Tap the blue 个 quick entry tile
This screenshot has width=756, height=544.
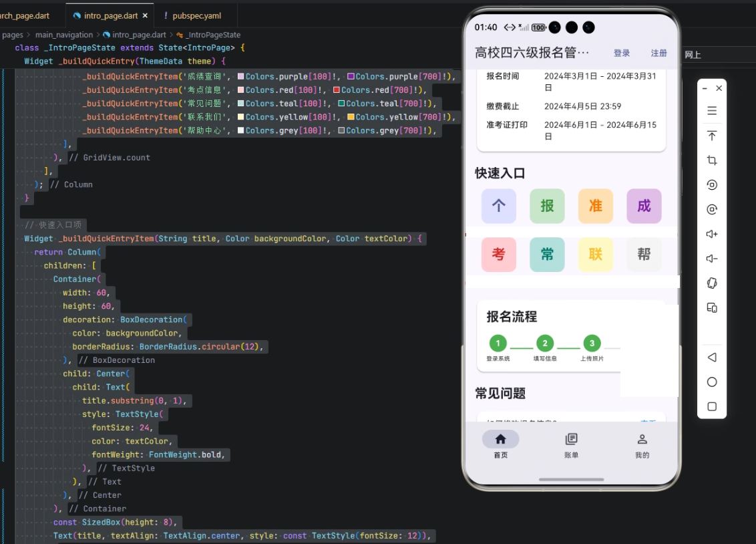coord(498,206)
